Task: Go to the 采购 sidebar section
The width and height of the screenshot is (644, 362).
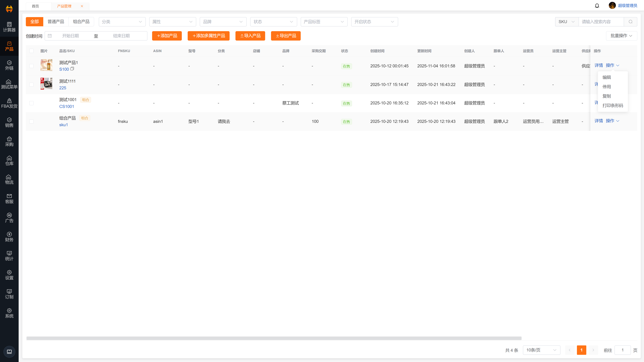Action: click(x=9, y=141)
